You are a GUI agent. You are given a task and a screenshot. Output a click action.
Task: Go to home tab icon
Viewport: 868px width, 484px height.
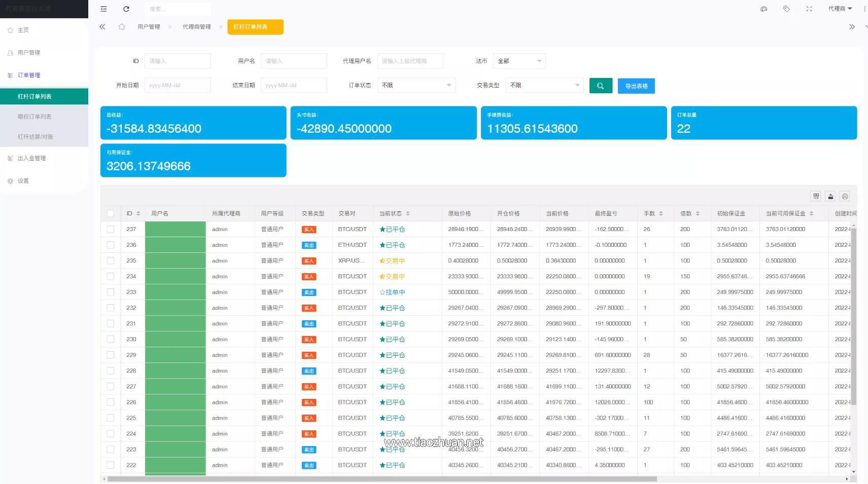(x=122, y=27)
